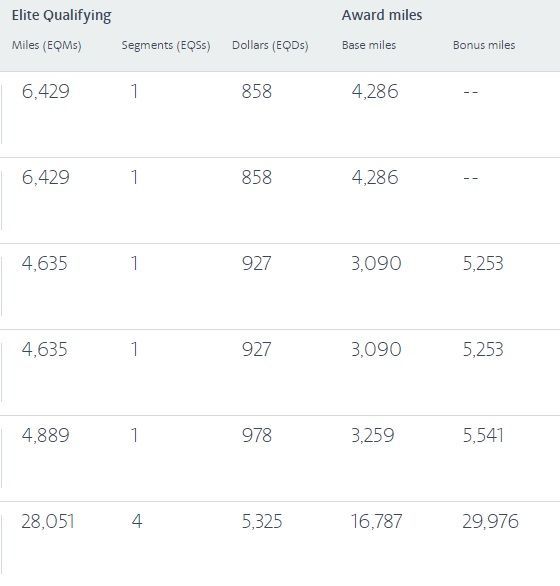560x586 pixels.
Task: Select the total 29,976 bonus miles
Action: click(490, 521)
